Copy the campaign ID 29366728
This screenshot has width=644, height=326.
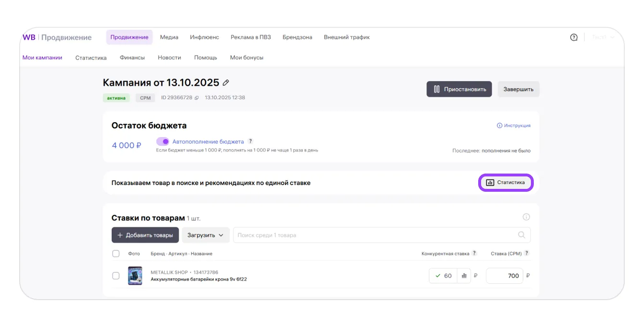coord(196,98)
